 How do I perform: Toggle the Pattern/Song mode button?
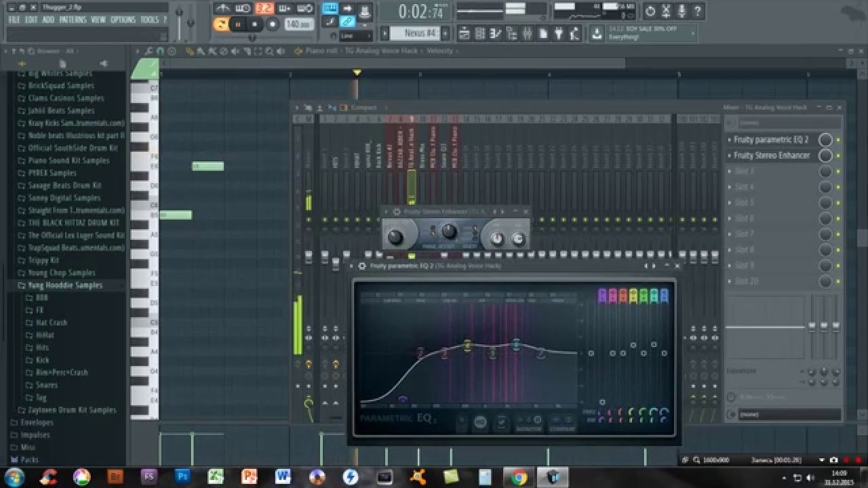click(x=221, y=24)
